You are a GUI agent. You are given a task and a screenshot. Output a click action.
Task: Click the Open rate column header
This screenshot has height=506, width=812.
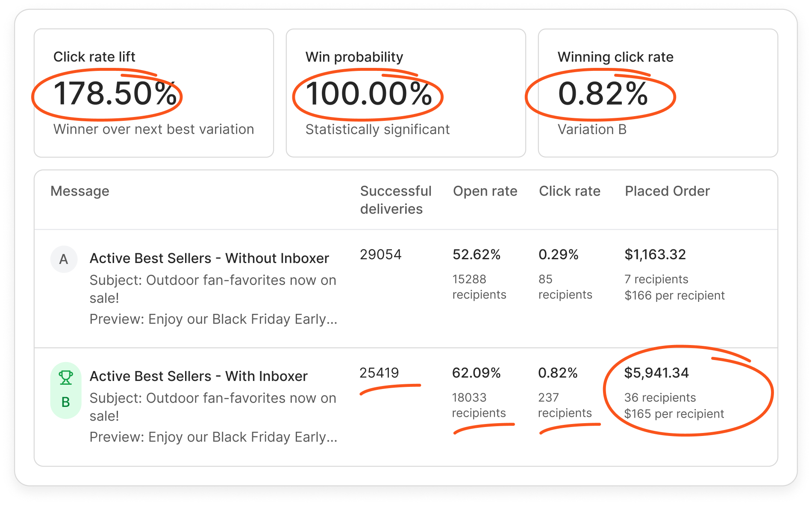(485, 191)
